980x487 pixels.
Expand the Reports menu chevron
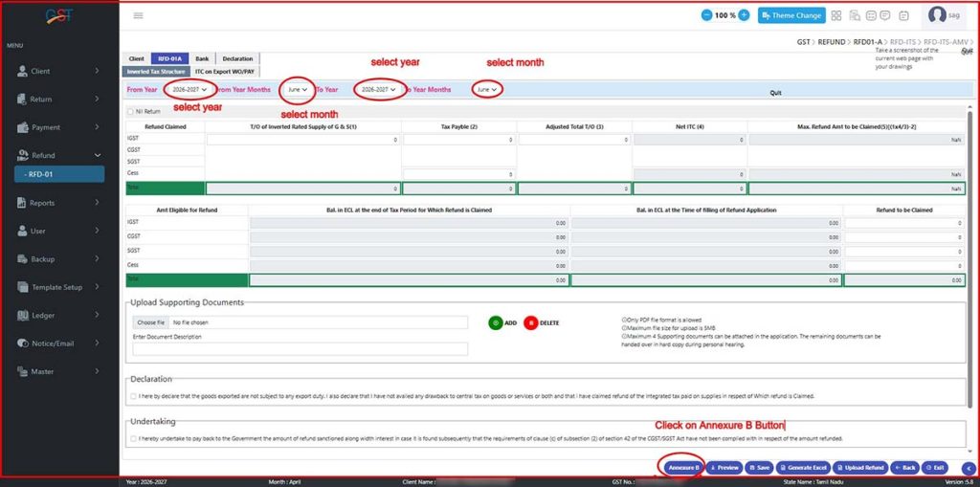(x=97, y=203)
